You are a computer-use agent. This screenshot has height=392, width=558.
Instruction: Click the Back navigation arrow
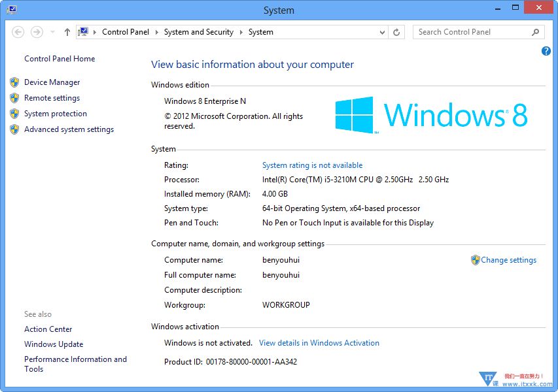[18, 32]
